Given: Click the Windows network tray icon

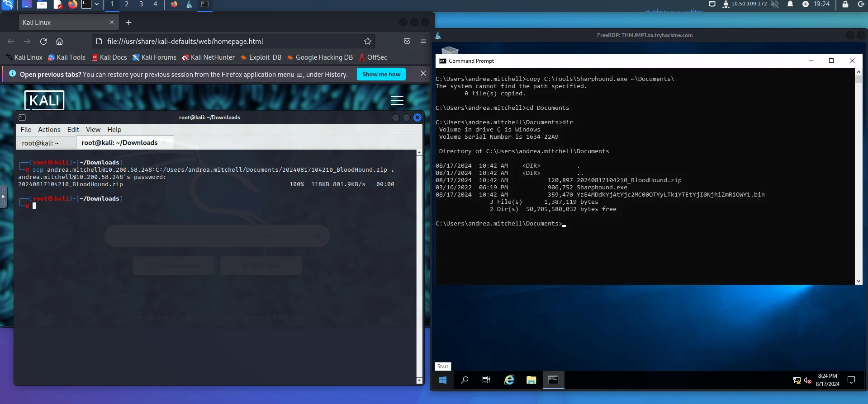Looking at the screenshot, I should [797, 381].
